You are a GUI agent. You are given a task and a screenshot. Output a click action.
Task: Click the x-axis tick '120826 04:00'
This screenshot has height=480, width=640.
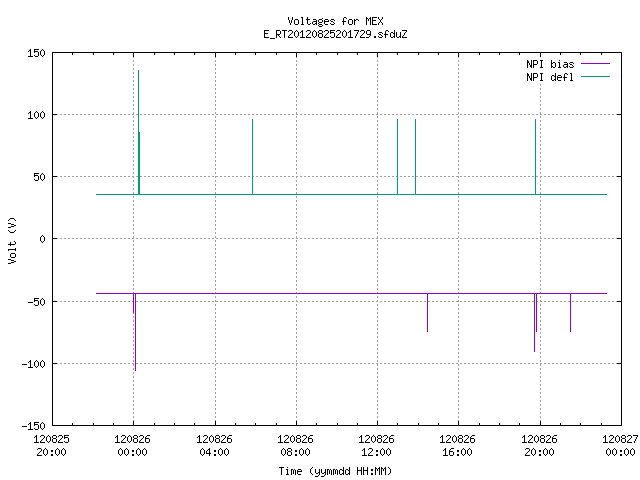click(214, 446)
